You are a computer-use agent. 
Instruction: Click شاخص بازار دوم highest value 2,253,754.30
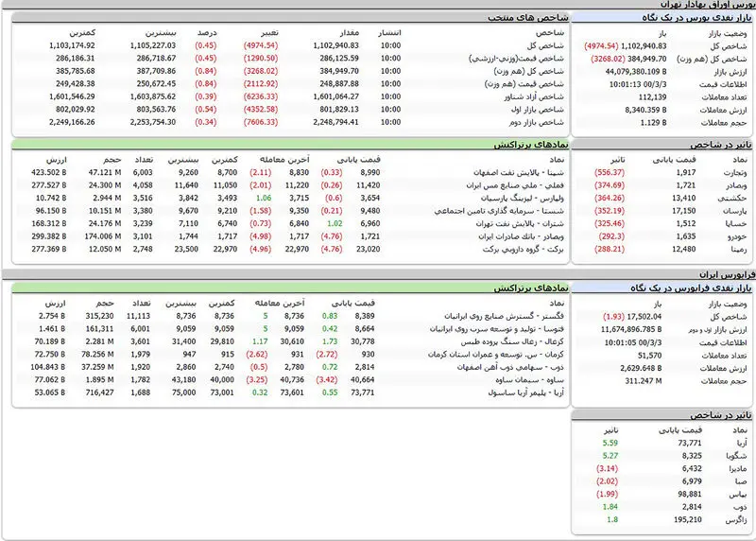point(153,122)
